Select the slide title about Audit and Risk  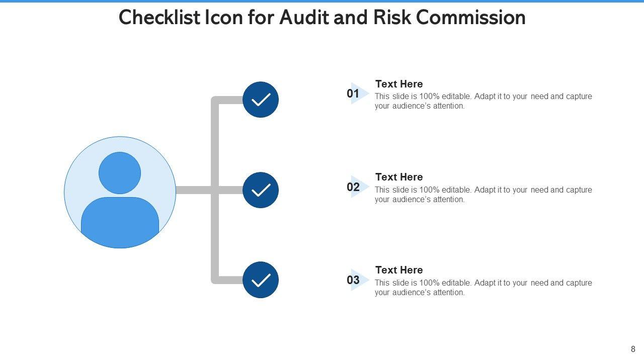322,18
